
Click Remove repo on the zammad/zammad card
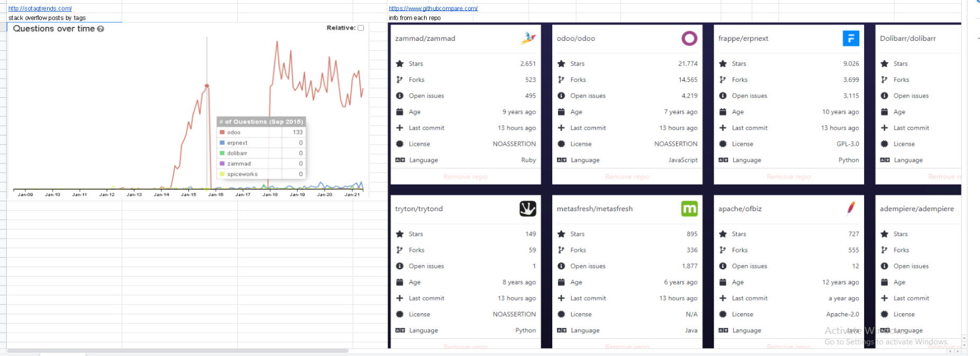pyautogui.click(x=465, y=177)
